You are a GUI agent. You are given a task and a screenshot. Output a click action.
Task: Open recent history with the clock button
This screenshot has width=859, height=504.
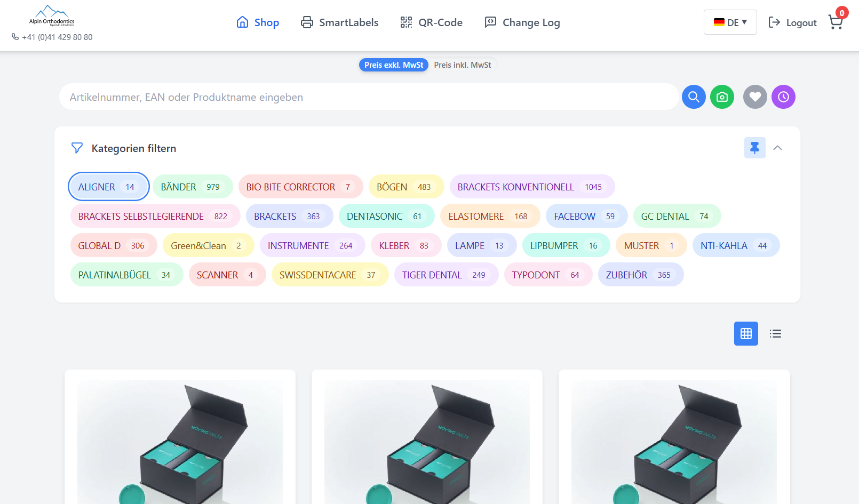tap(783, 97)
